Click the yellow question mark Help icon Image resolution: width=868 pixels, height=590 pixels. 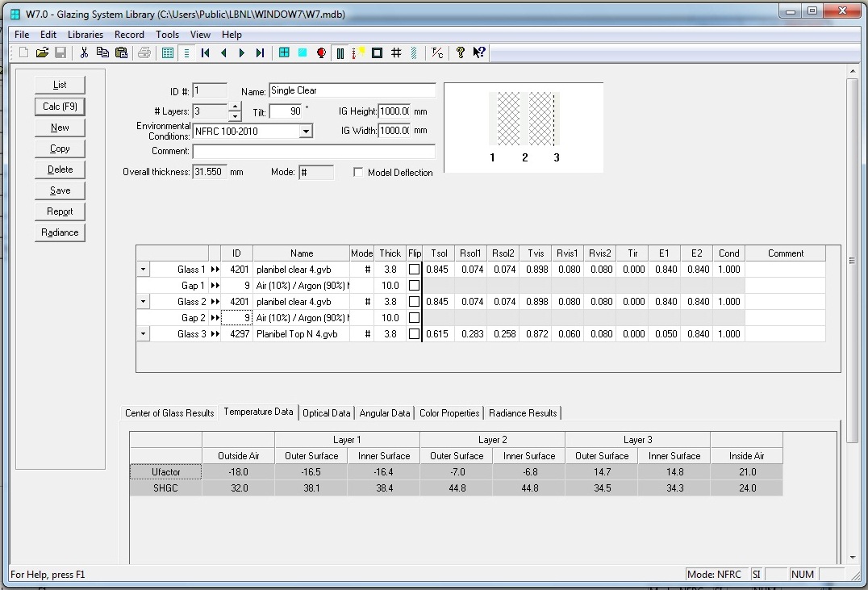coord(460,52)
